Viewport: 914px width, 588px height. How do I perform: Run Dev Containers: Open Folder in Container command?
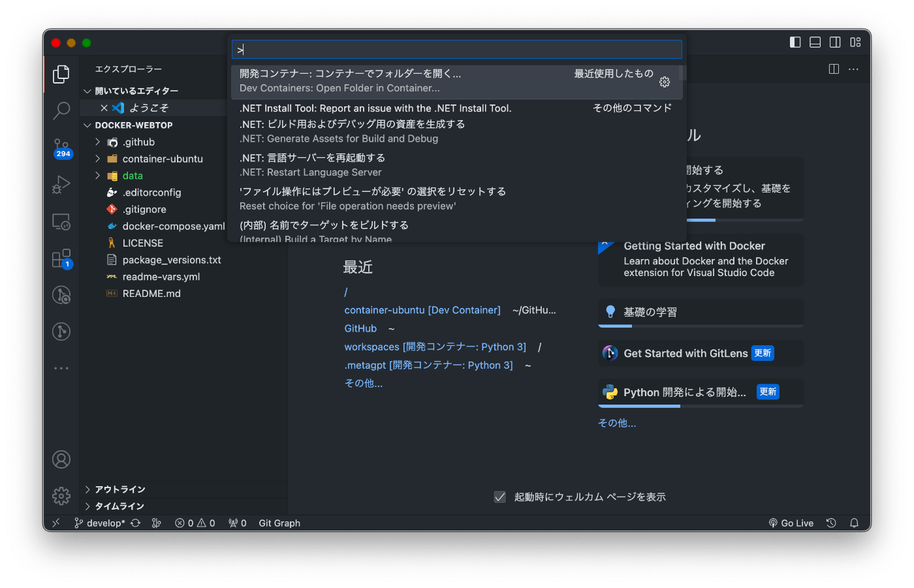(456, 82)
